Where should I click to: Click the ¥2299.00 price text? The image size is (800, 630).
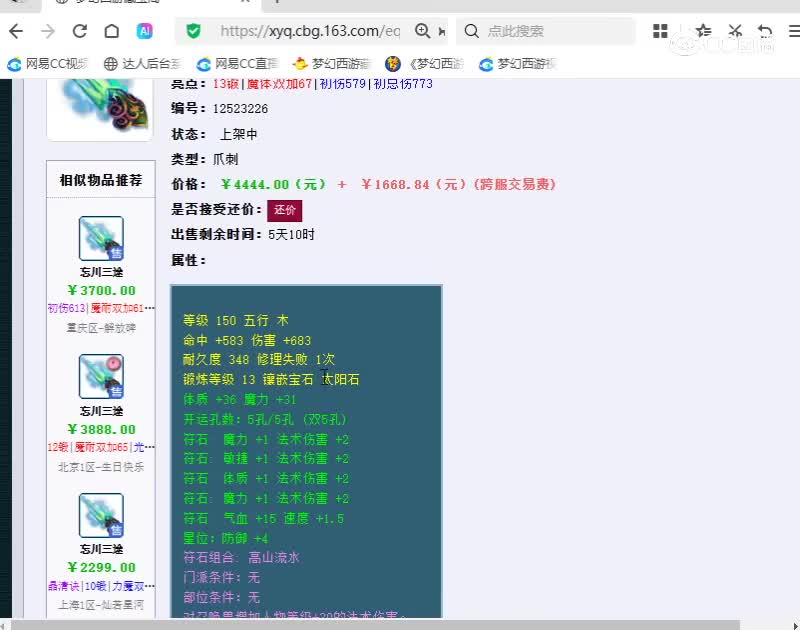pyautogui.click(x=101, y=568)
